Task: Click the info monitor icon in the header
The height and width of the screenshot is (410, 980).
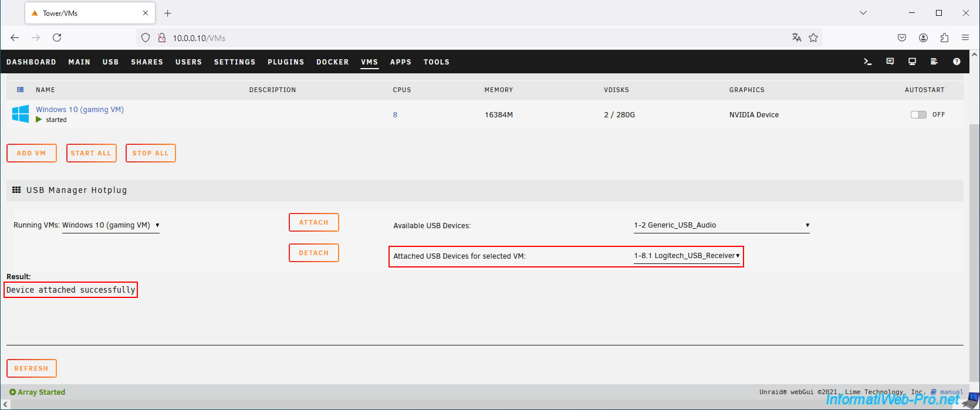Action: [x=912, y=62]
